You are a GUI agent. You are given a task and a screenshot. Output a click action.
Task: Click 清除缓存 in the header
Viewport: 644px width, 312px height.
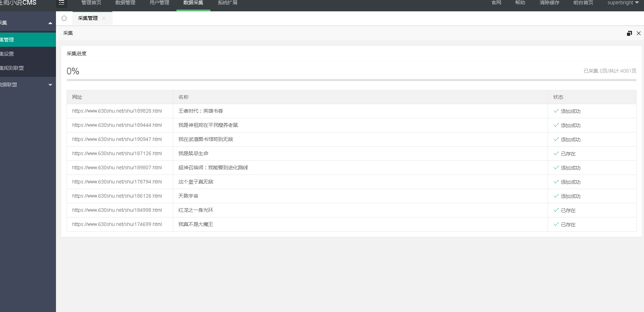coord(549,3)
